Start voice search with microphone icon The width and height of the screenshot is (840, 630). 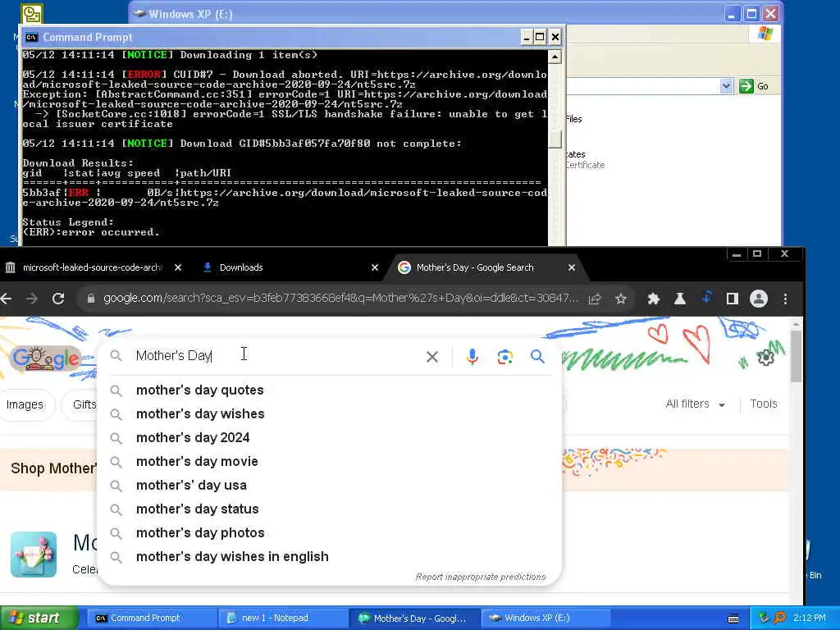click(x=472, y=357)
